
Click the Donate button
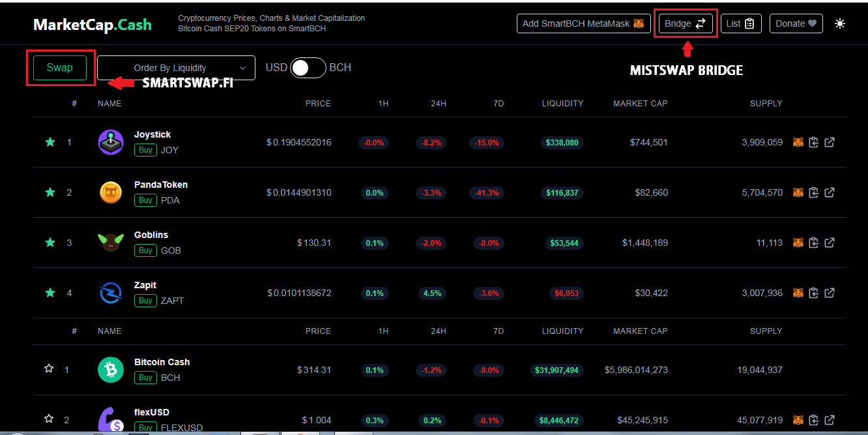point(796,23)
